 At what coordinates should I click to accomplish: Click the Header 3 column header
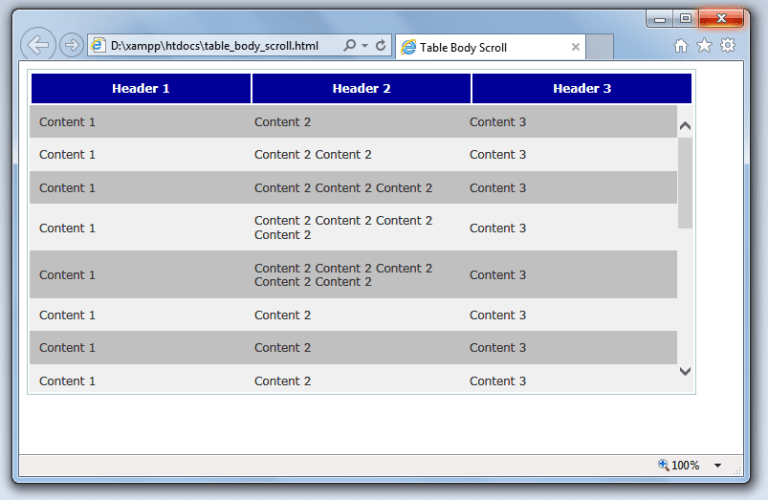[x=582, y=89]
